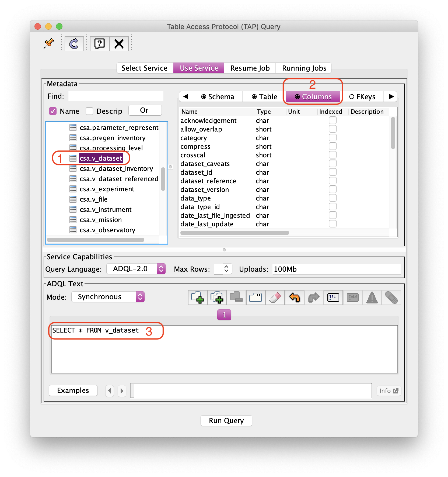Toggle Indexed checkbox for dataset_id row

click(333, 172)
